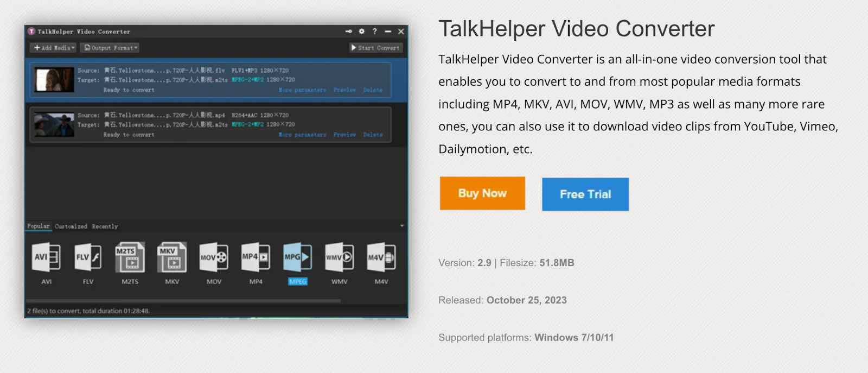Click the horizontal scrollbar under format icons

[183, 300]
